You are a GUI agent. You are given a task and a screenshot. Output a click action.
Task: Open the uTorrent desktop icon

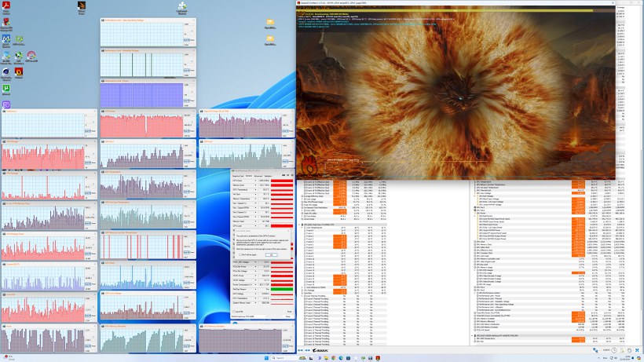pyautogui.click(x=6, y=89)
